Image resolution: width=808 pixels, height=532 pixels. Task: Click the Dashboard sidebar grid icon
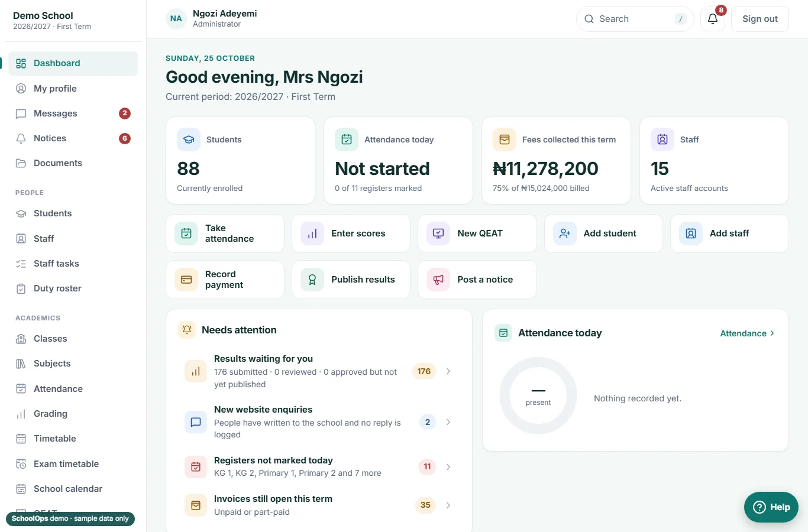coord(21,63)
